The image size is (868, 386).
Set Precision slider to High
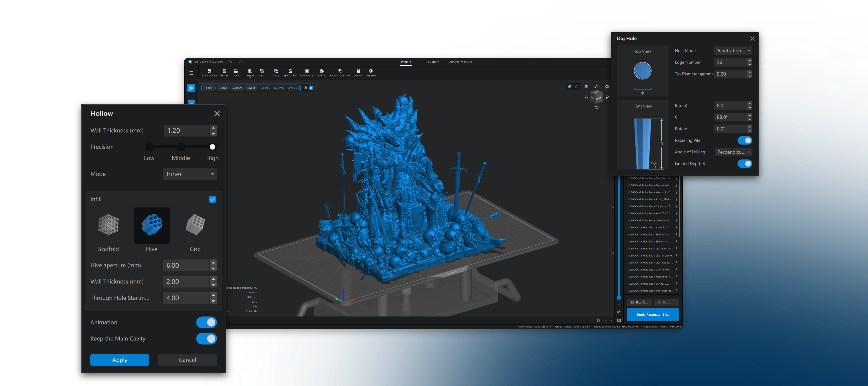(212, 147)
